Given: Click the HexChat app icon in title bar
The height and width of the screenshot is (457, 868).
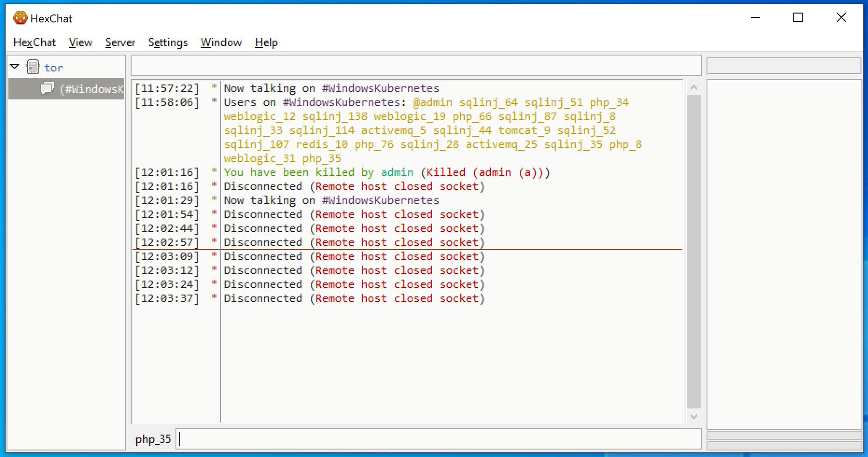Looking at the screenshot, I should (20, 18).
